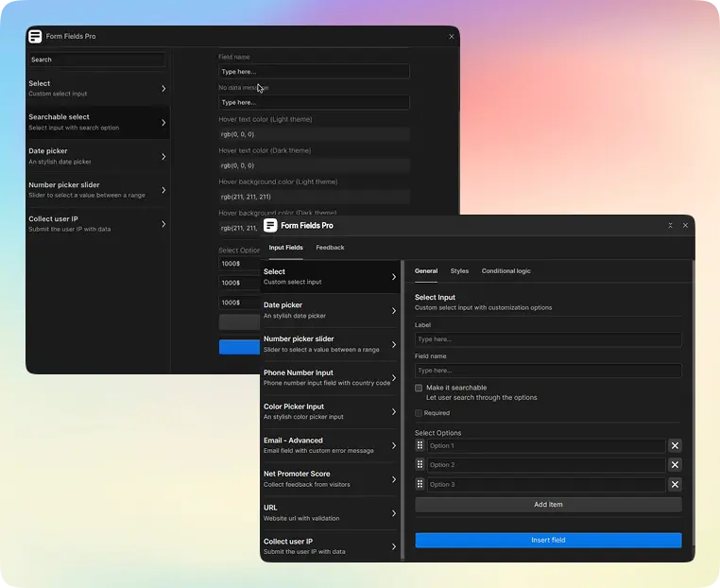Collapse the front Form Fields Pro panel

pyautogui.click(x=670, y=225)
